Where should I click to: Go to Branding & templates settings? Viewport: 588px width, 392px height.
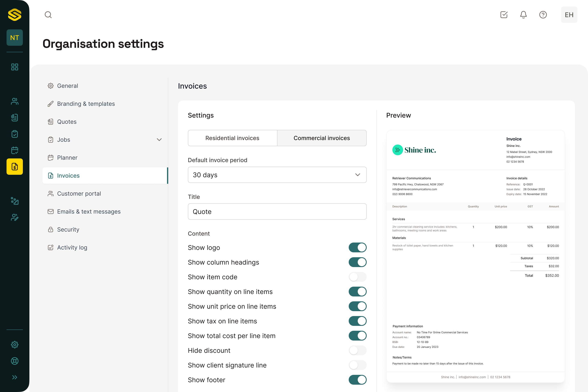click(x=86, y=104)
